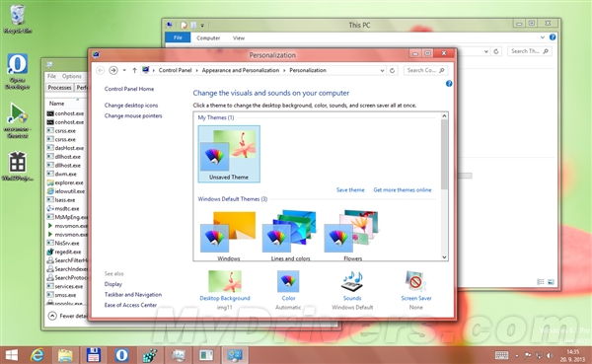Open File Explorer from the taskbar
This screenshot has width=592, height=364.
tap(65, 355)
